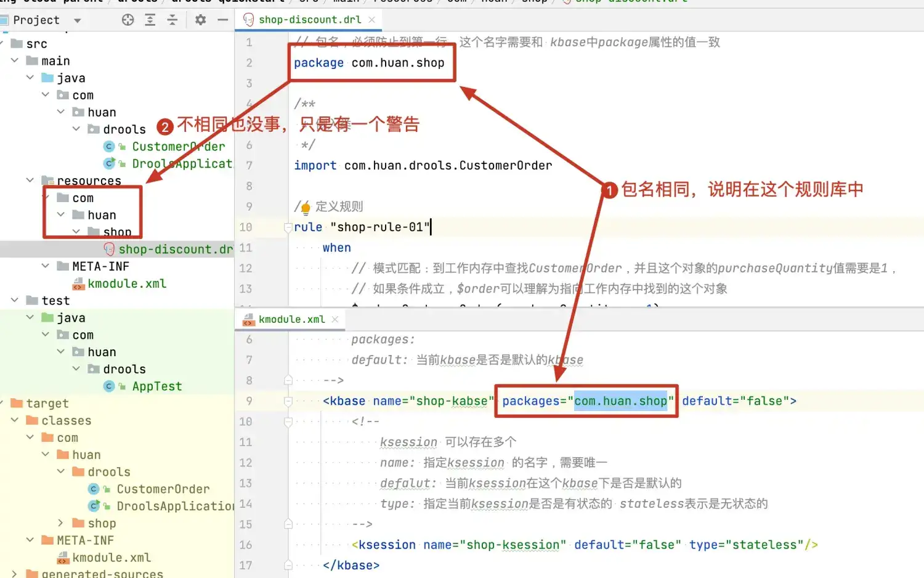Switch to kmodule.xml editor tab

[291, 319]
